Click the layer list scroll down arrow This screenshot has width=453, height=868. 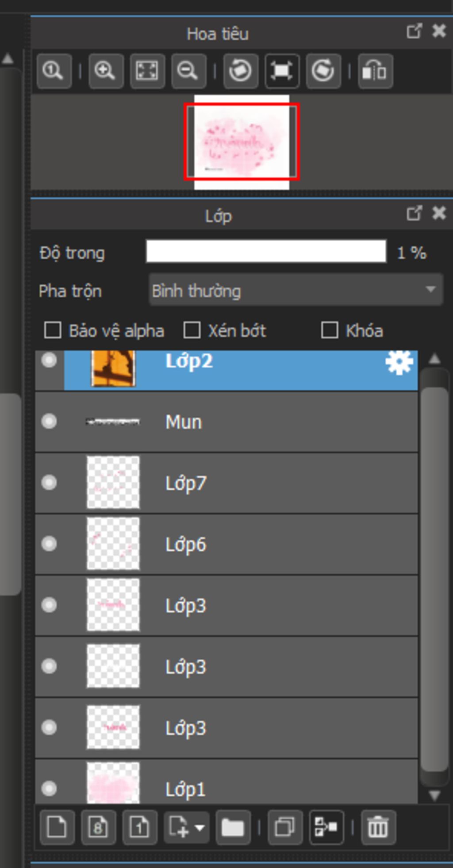[x=435, y=796]
